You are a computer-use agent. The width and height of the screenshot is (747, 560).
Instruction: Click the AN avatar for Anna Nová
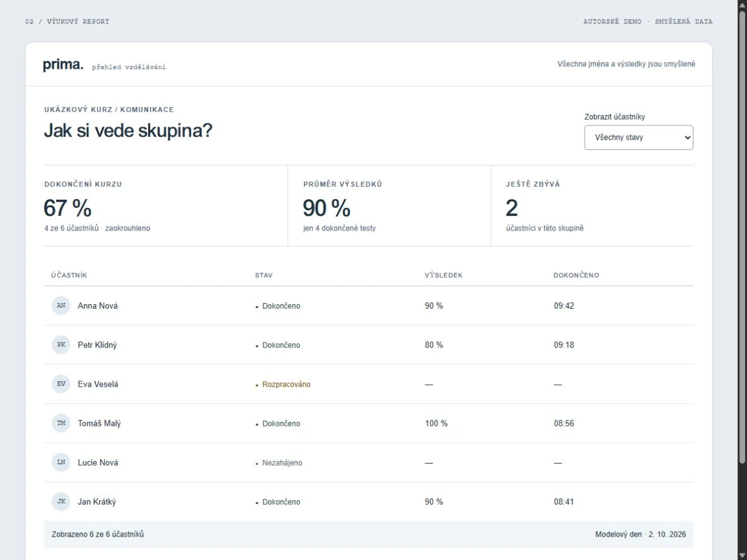pos(61,306)
